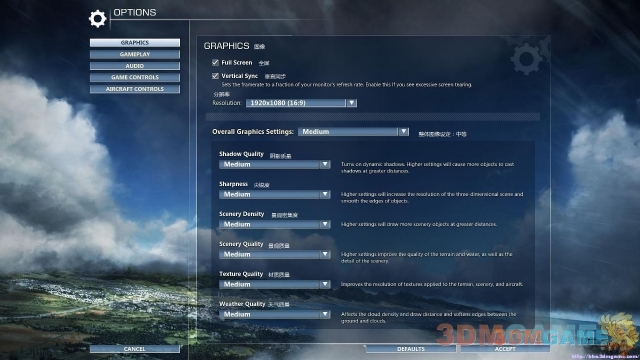Click the Cancel button

(135, 349)
